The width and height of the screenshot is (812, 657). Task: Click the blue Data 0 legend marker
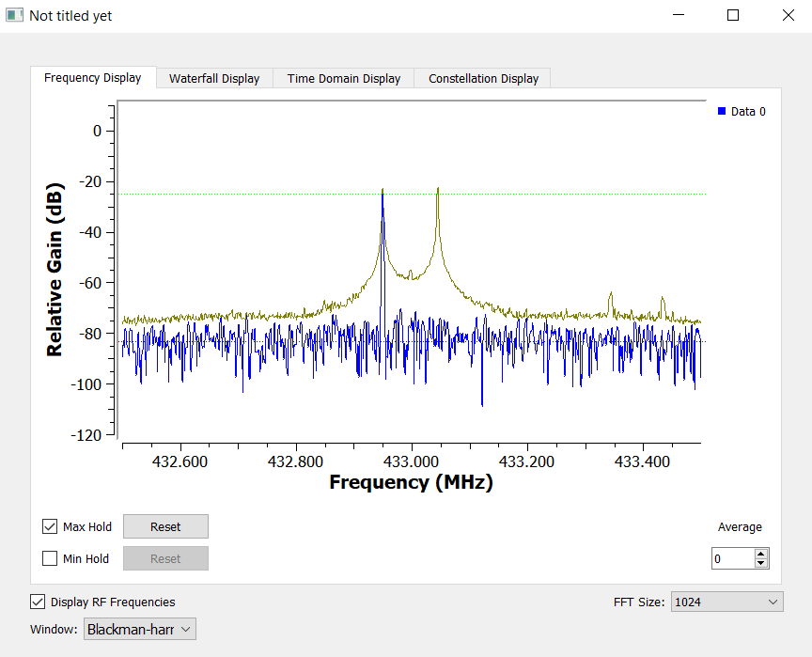[722, 111]
